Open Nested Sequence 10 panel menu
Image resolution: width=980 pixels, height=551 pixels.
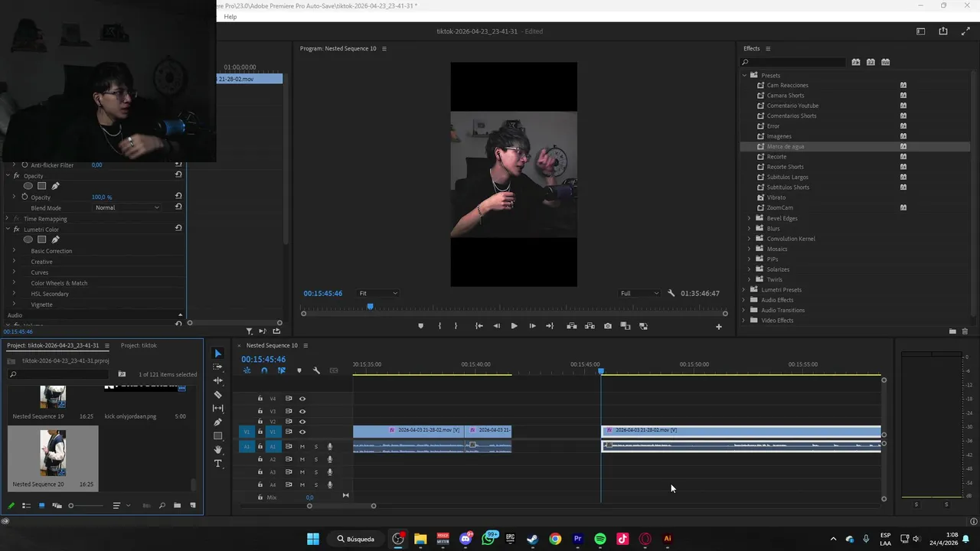pyautogui.click(x=305, y=345)
